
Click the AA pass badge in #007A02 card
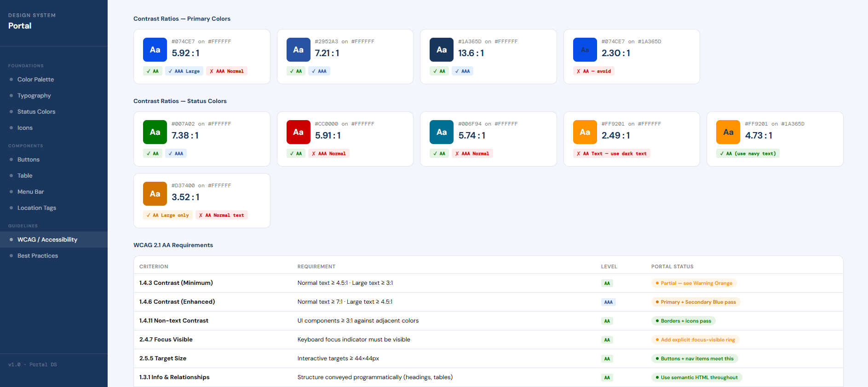(153, 154)
